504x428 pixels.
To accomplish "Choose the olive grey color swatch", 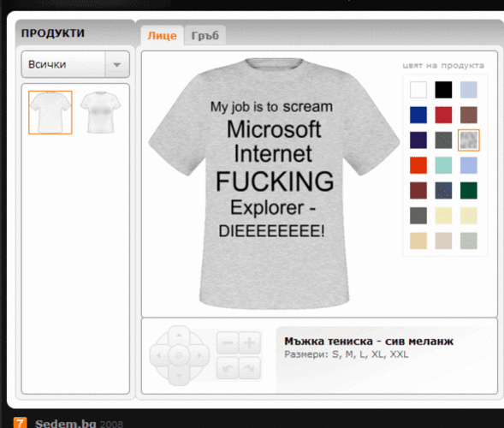I will [418, 216].
